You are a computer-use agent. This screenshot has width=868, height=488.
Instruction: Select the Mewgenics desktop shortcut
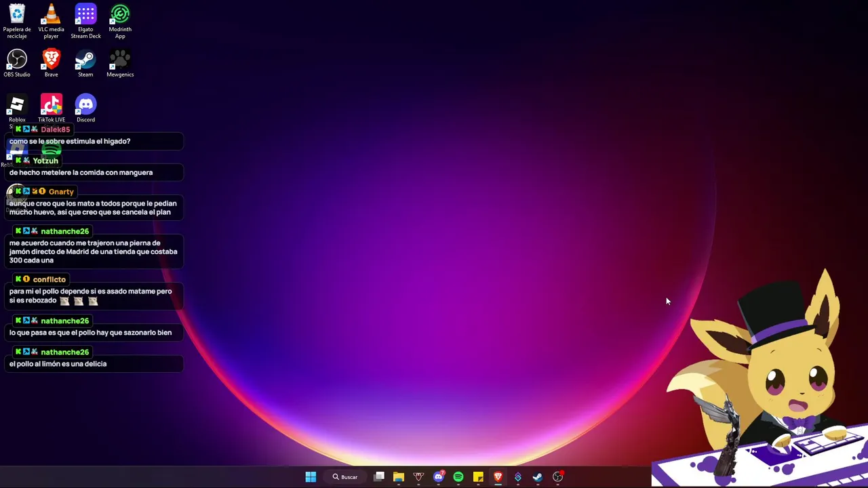coord(120,63)
